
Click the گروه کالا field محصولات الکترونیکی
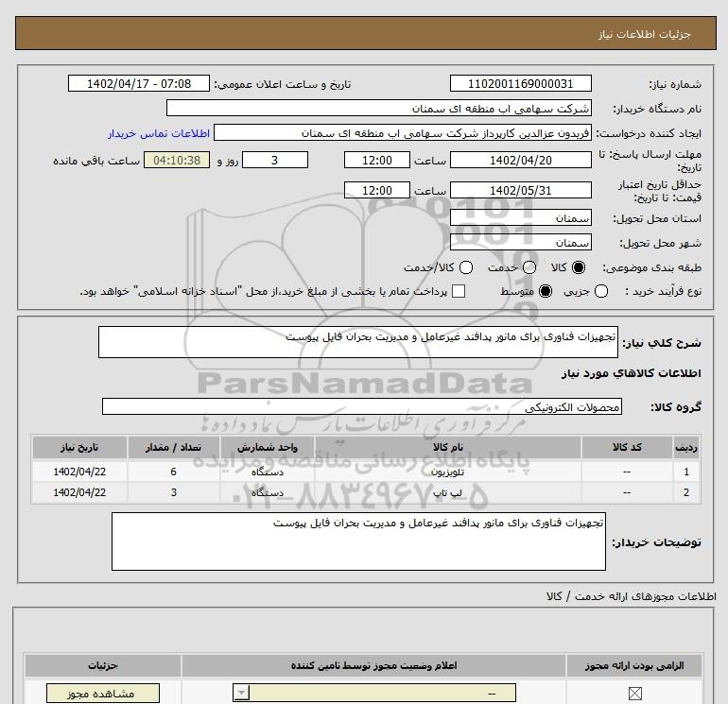click(362, 407)
